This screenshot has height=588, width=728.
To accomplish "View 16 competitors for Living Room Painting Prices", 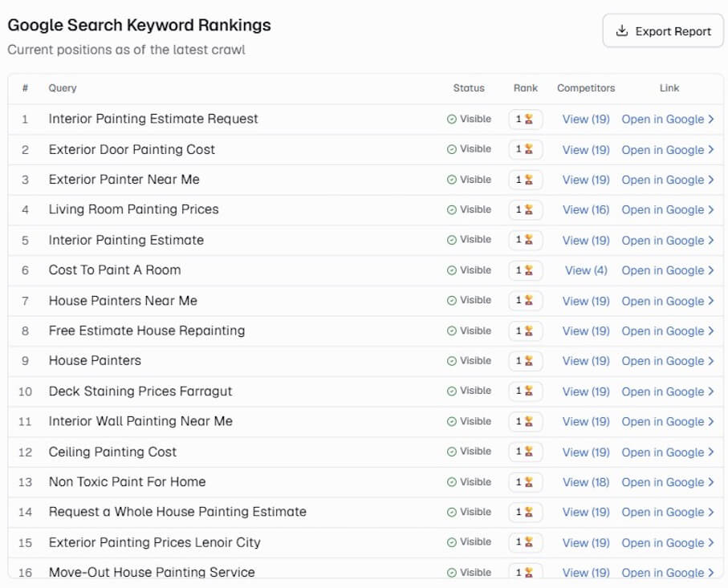I will click(x=586, y=209).
